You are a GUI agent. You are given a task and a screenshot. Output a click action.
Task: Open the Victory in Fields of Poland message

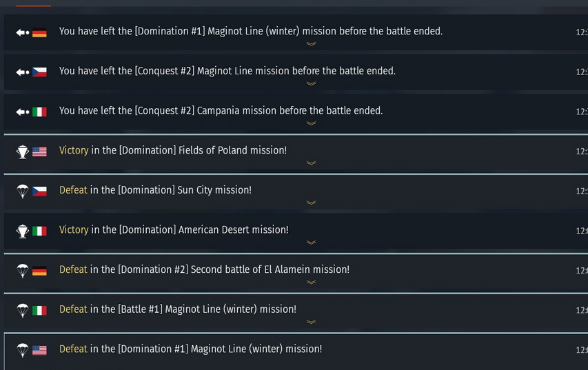coord(173,150)
